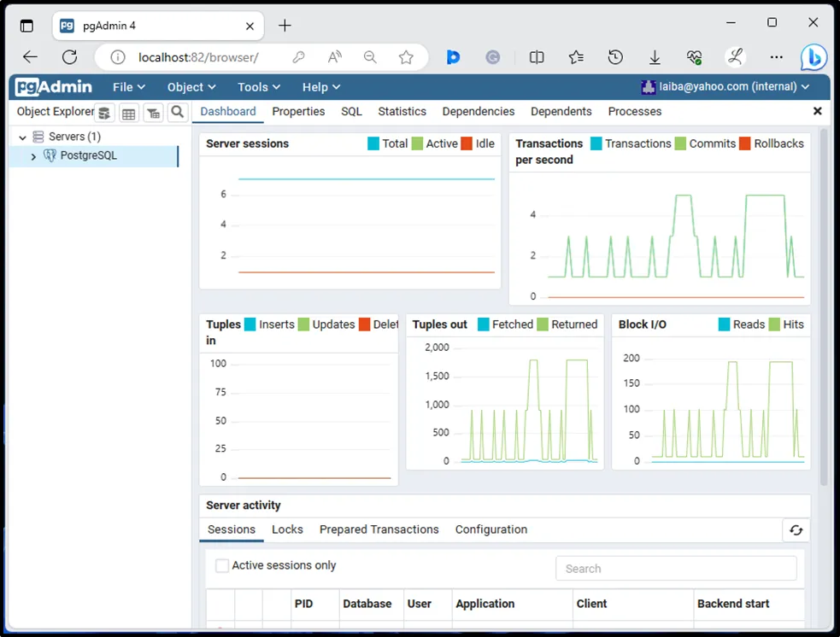Click the sessions Search input field
Screen dimensions: 840x637
click(x=675, y=569)
